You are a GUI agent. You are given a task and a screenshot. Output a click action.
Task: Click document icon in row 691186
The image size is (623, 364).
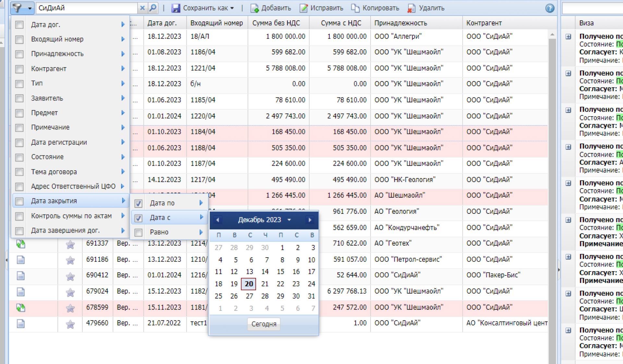tap(21, 260)
